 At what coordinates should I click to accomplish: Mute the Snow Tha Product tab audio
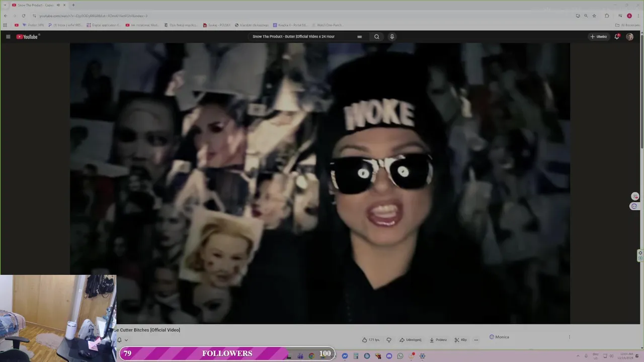(x=58, y=5)
